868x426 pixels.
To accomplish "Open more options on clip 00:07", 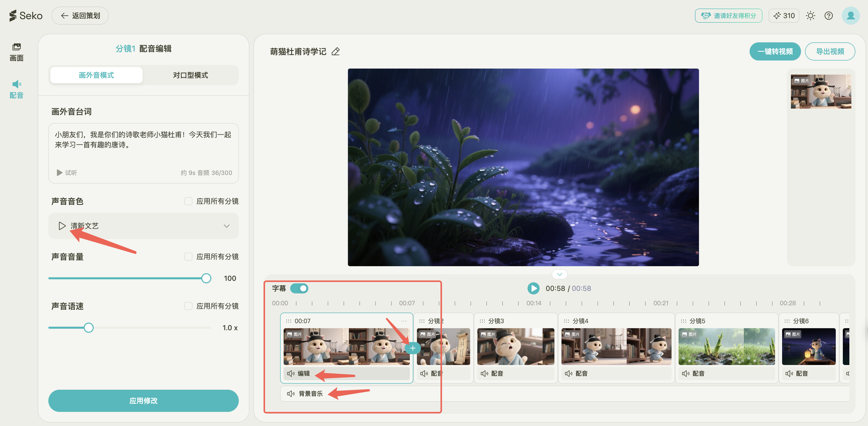I will pyautogui.click(x=403, y=321).
